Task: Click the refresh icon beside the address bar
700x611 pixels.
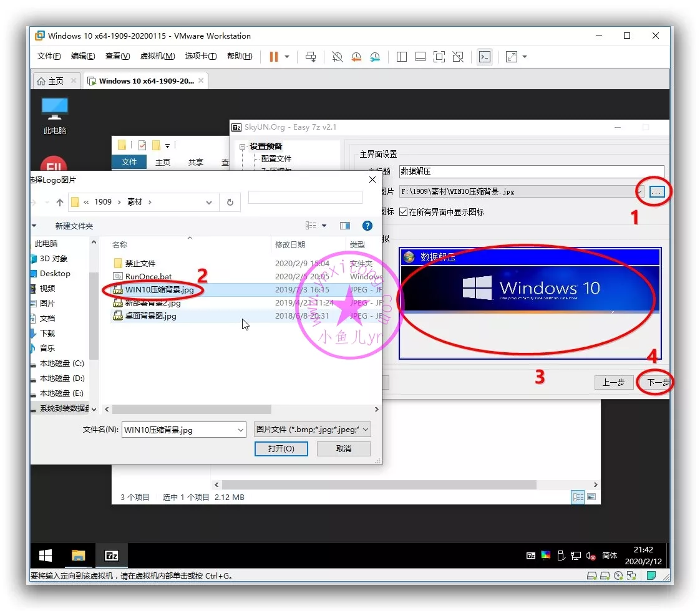Action: pos(230,202)
